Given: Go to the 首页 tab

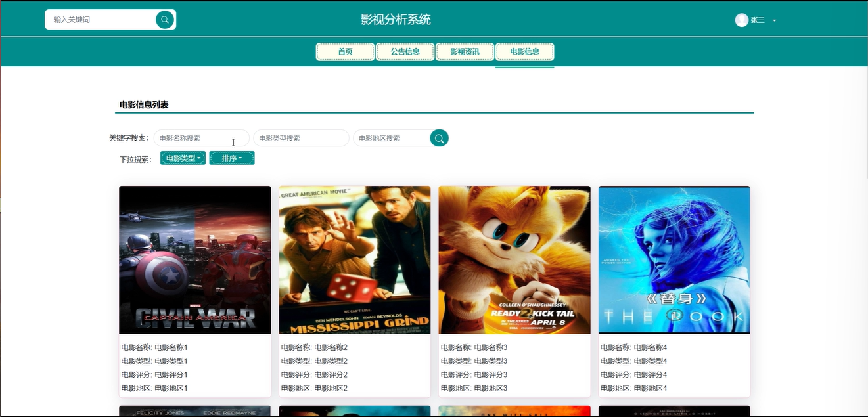Looking at the screenshot, I should pos(346,52).
